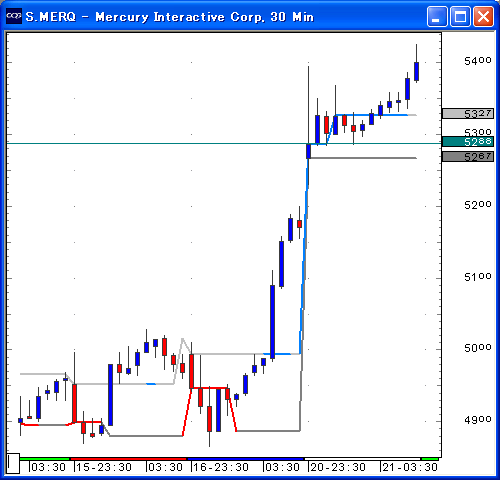
Task: Click the 5100 price scale label
Action: point(478,277)
